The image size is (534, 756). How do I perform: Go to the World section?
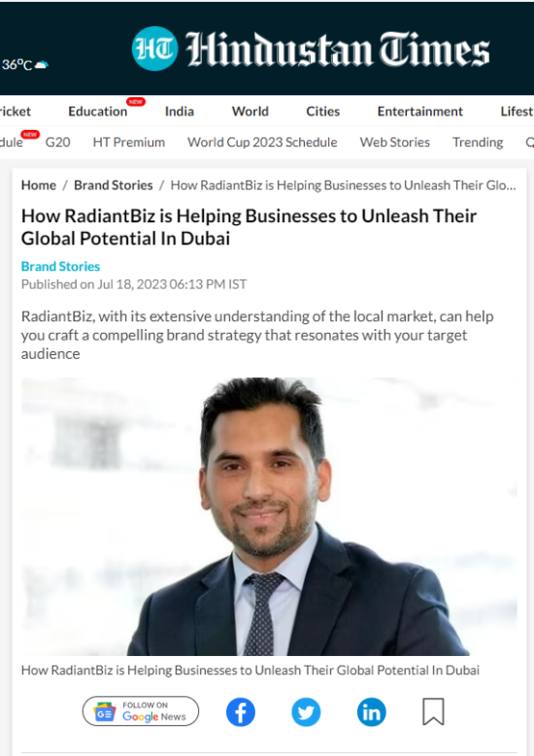tap(250, 112)
